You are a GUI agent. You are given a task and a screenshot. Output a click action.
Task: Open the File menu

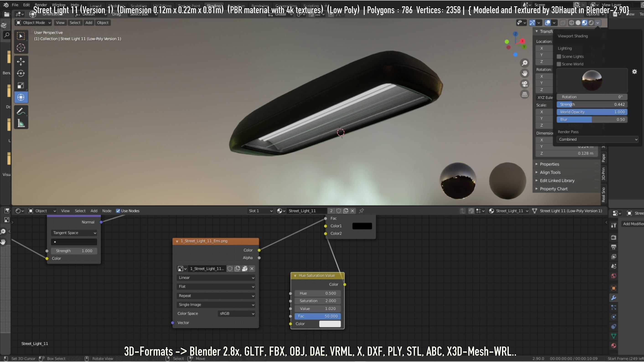[x=15, y=5]
